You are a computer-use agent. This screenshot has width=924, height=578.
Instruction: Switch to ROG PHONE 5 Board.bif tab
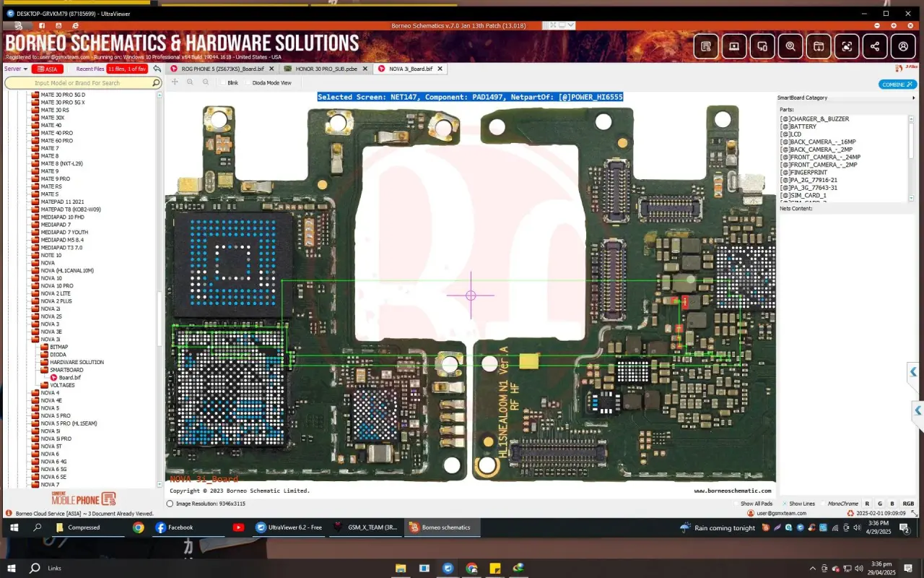222,69
